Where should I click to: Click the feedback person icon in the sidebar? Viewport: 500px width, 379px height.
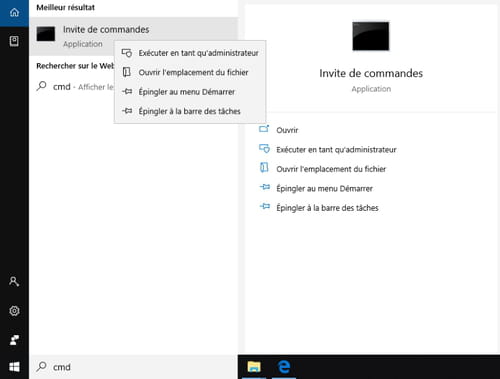14,340
